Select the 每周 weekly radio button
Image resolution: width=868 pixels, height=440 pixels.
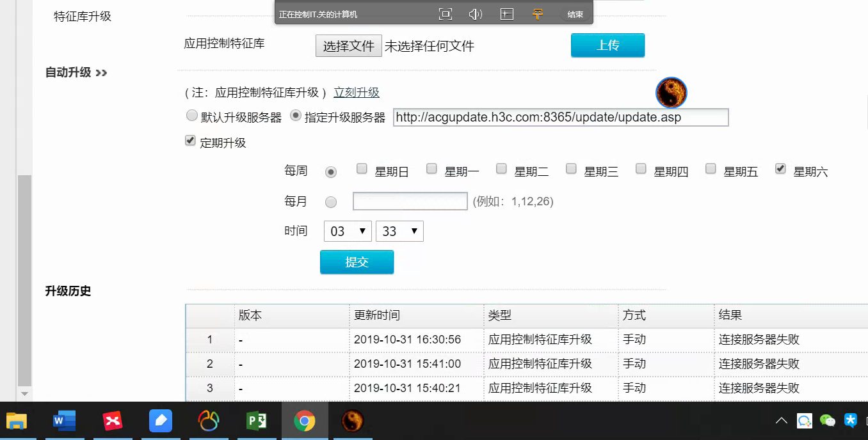(331, 172)
